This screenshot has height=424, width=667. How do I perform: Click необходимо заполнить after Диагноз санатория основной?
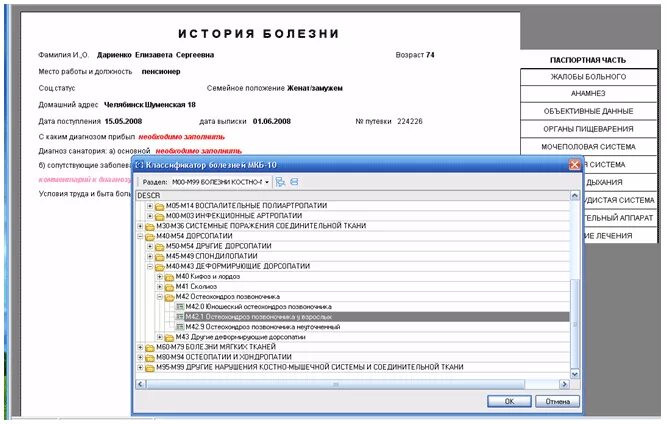199,151
